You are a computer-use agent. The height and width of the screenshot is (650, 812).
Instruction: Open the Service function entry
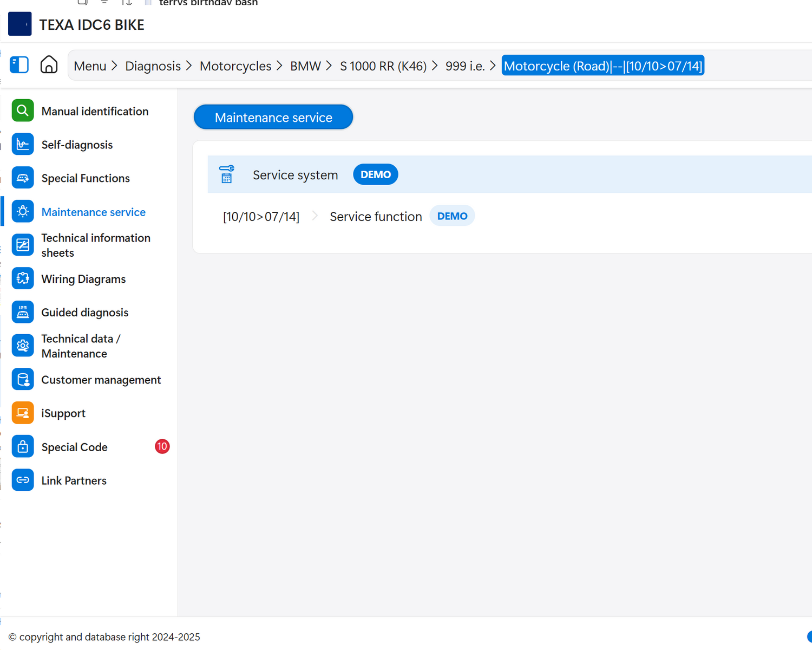click(x=376, y=216)
